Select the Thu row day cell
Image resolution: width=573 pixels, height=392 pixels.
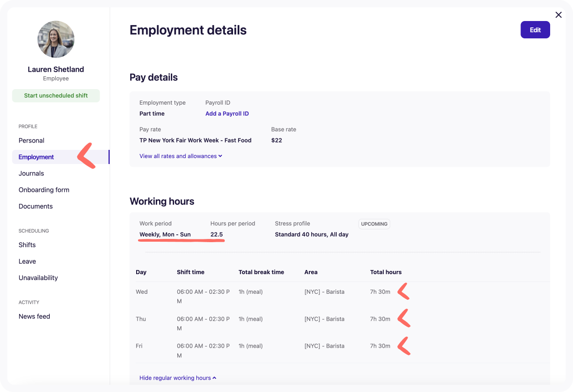[x=141, y=319]
